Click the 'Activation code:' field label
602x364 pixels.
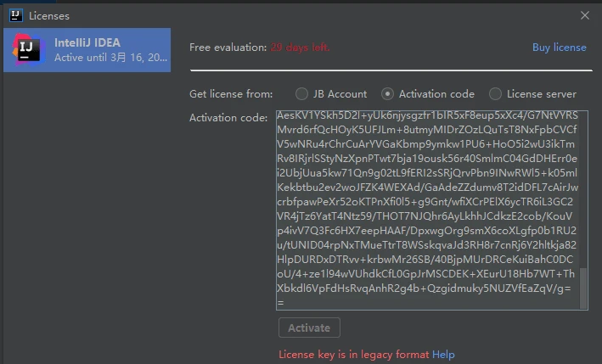(x=228, y=118)
